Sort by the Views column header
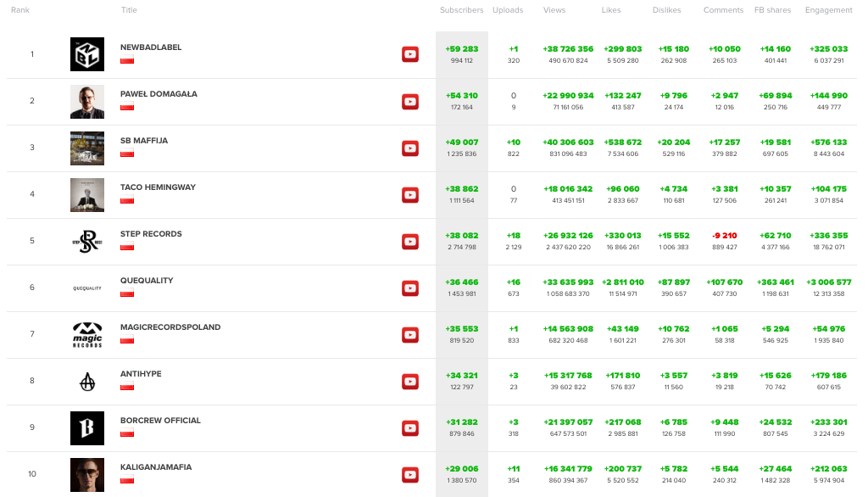This screenshot has height=497, width=868. [x=554, y=10]
